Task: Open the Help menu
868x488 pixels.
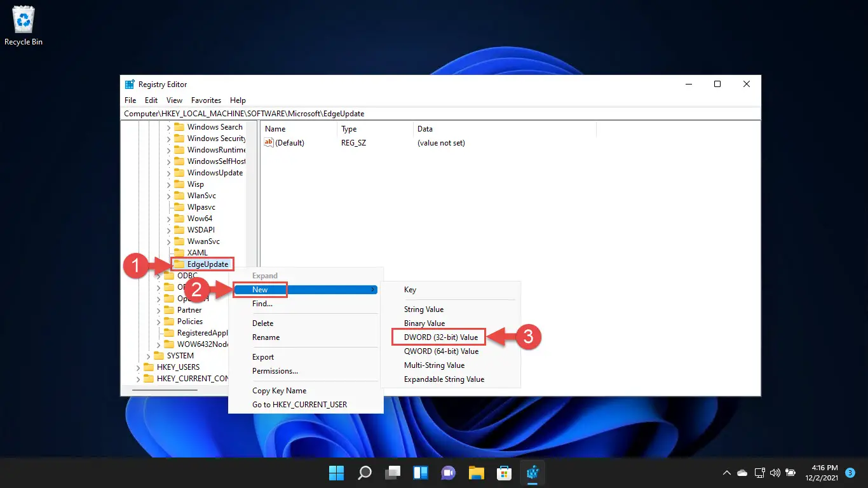Action: coord(238,100)
